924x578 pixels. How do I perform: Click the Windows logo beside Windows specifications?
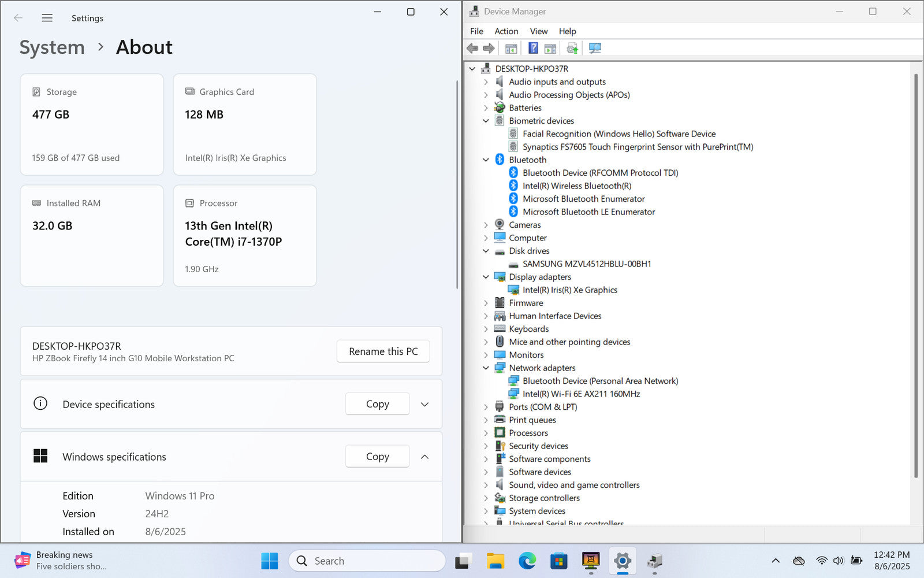coord(40,456)
